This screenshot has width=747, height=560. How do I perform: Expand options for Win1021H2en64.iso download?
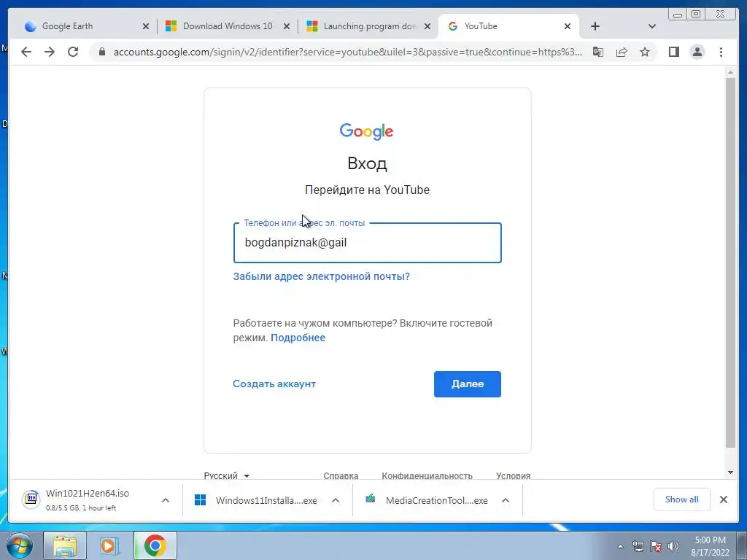(x=166, y=500)
